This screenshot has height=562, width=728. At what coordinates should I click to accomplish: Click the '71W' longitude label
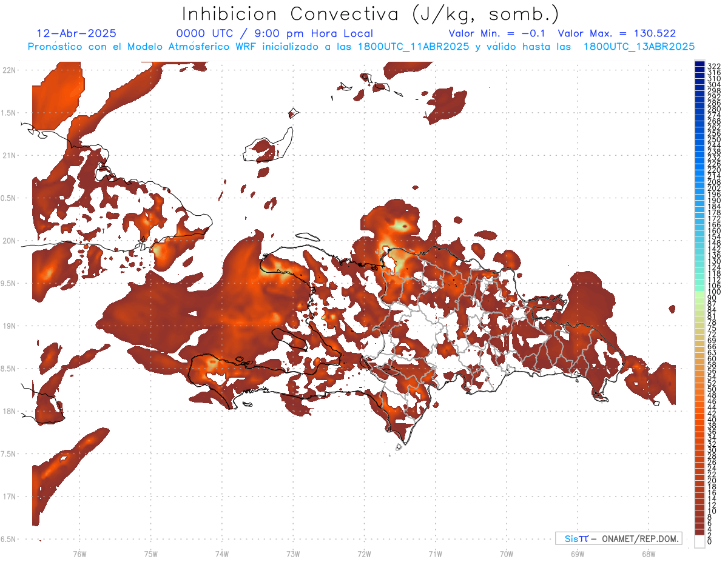(435, 554)
